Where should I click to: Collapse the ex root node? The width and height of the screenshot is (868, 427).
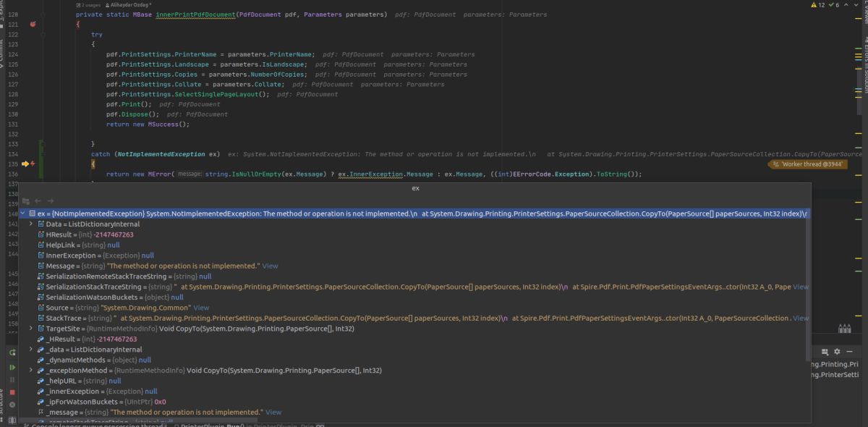(x=23, y=213)
